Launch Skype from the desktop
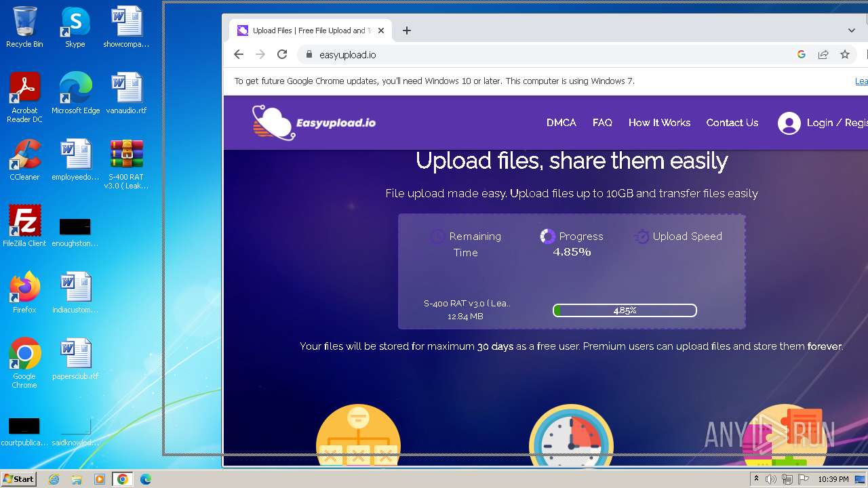The height and width of the screenshot is (488, 868). (75, 27)
